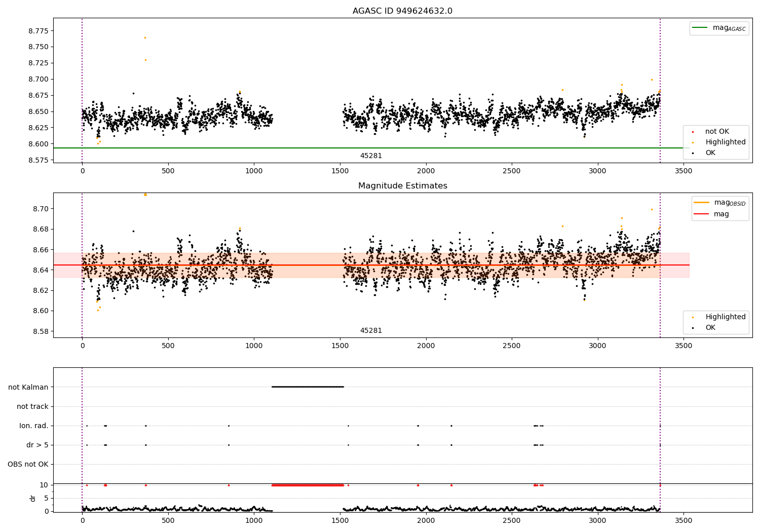Click the long run of red dr=10 markers

(308, 485)
